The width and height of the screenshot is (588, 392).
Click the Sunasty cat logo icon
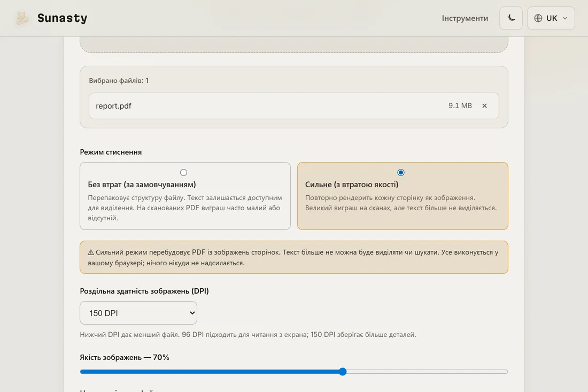pos(22,18)
